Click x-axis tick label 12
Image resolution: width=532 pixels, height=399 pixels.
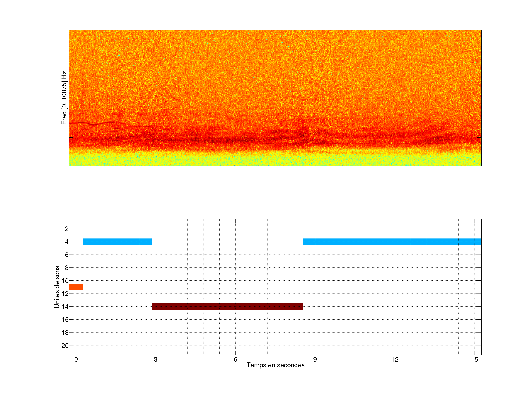395,359
